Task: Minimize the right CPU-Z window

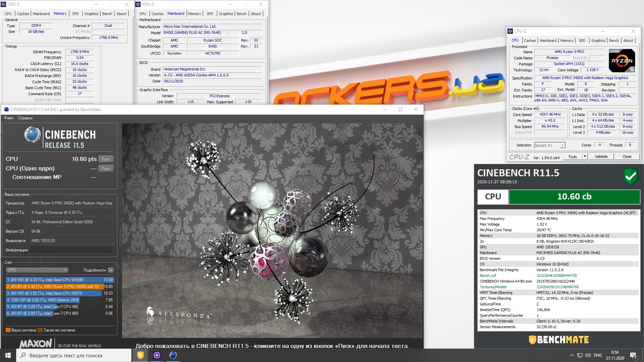Action: 603,31
